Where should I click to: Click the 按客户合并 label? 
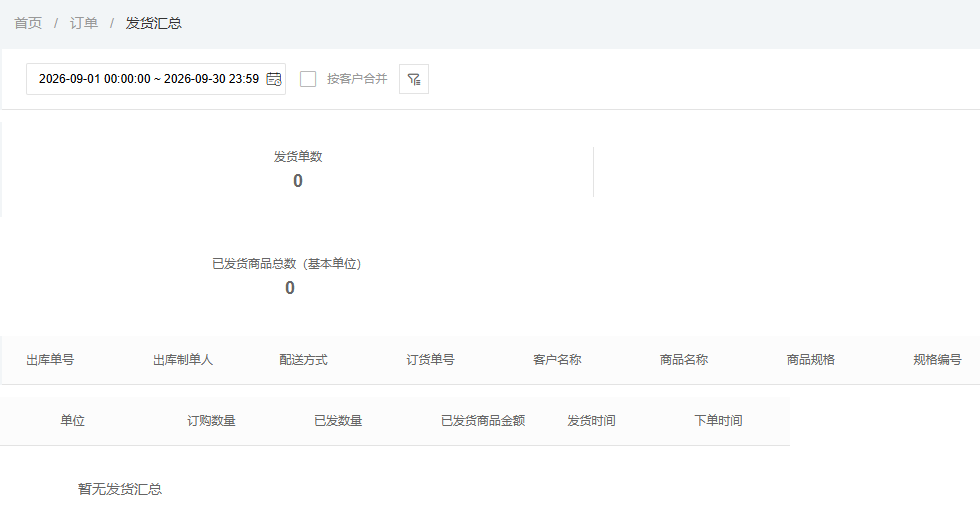[x=357, y=79]
